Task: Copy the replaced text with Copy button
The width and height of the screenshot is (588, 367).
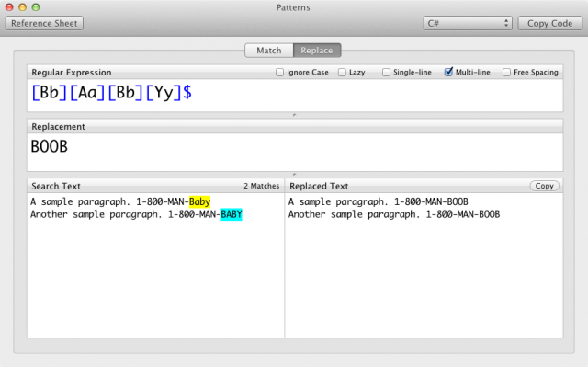Action: coord(544,186)
